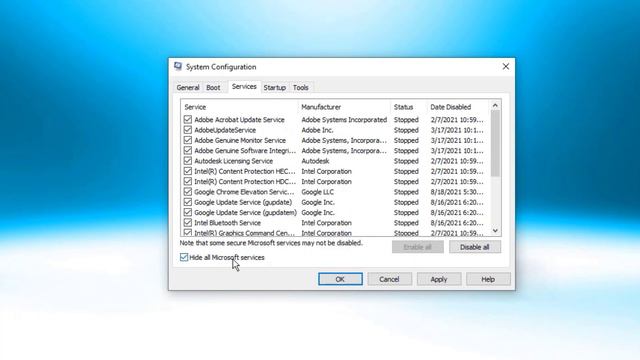Open the Startup tab
The height and width of the screenshot is (360, 640).
click(274, 87)
